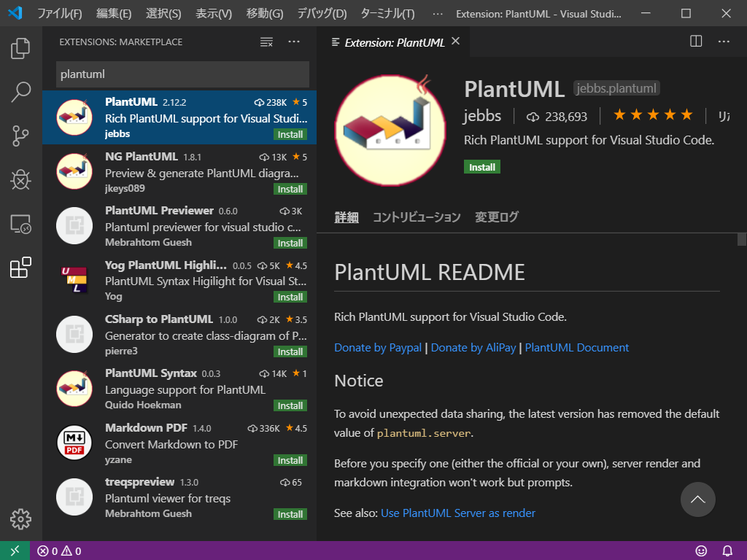Open the Search view in activity bar

point(20,92)
